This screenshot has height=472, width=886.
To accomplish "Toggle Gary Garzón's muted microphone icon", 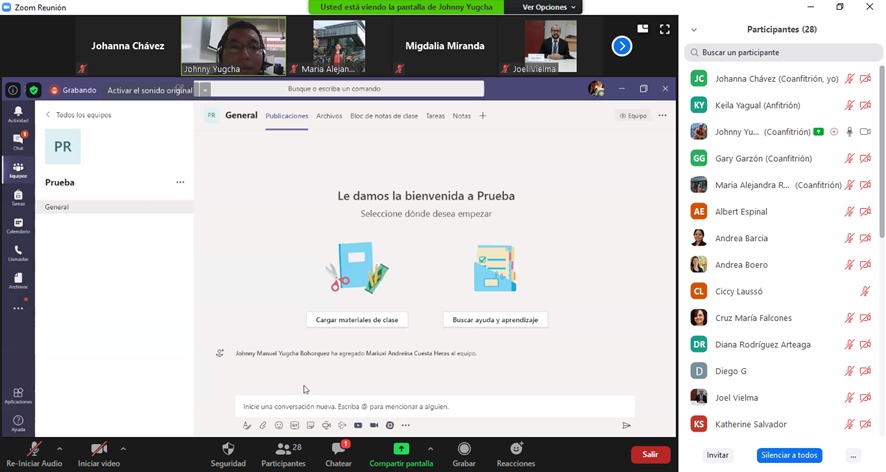I will pos(849,158).
